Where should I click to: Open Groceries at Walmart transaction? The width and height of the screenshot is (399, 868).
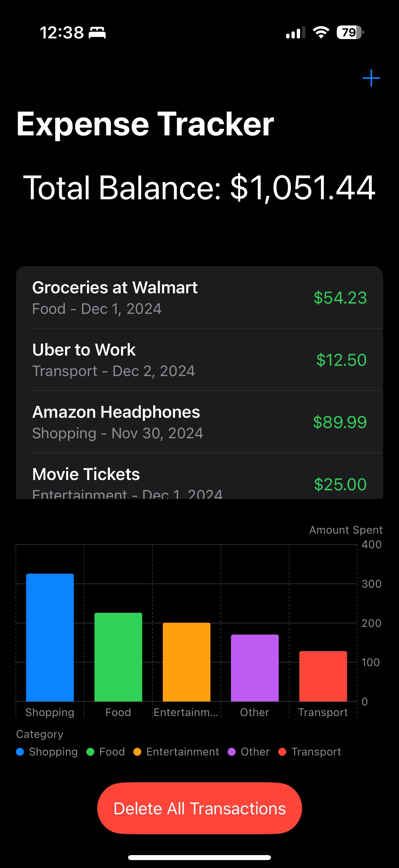199,298
